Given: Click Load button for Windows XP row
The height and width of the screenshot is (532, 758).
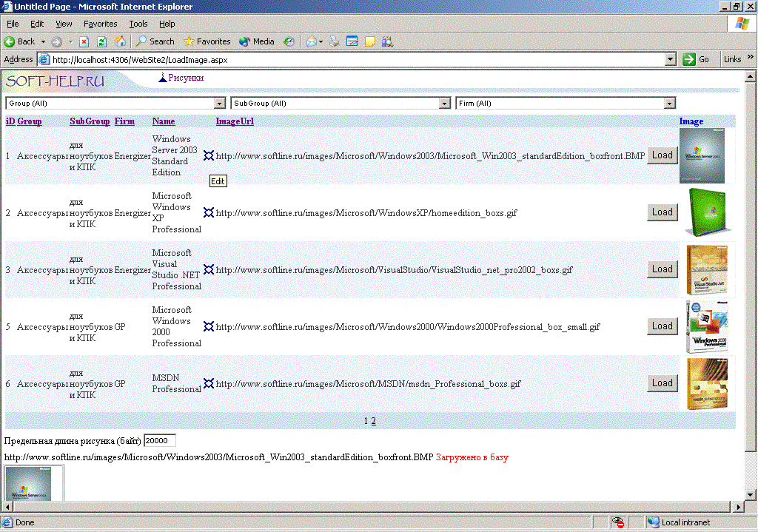Looking at the screenshot, I should 663,212.
